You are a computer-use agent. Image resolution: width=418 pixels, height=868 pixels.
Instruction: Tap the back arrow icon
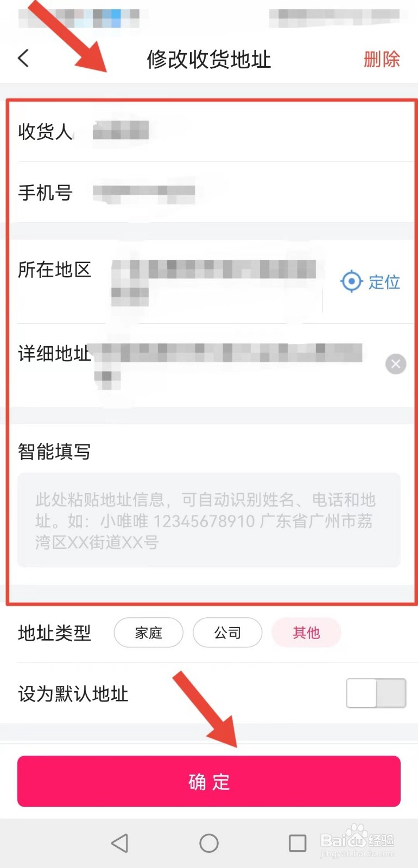[23, 58]
